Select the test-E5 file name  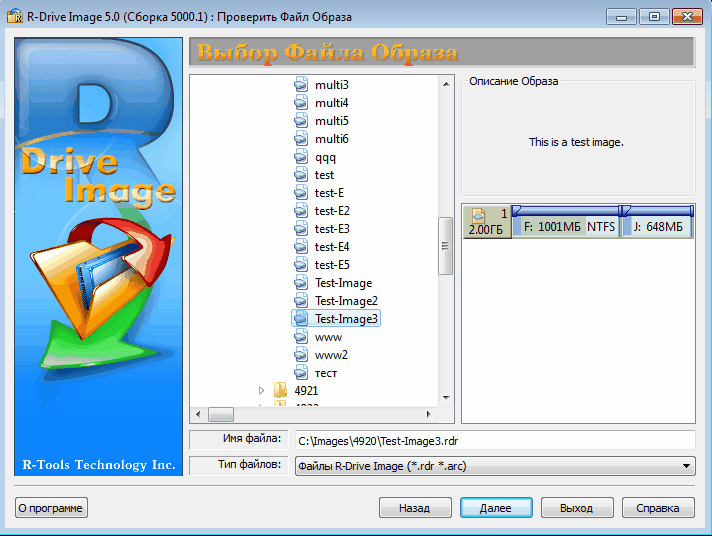(x=332, y=265)
